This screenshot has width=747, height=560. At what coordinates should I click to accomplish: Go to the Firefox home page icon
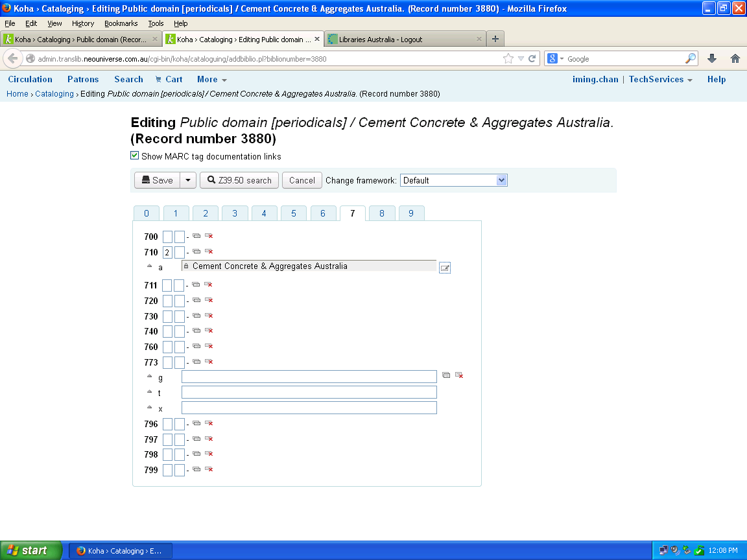[735, 58]
